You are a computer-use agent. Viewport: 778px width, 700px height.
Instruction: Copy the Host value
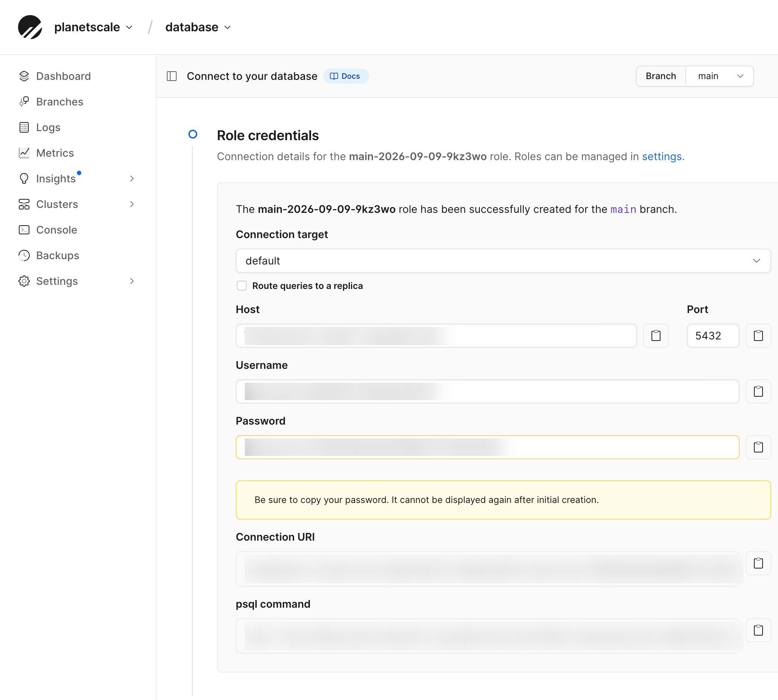(656, 336)
